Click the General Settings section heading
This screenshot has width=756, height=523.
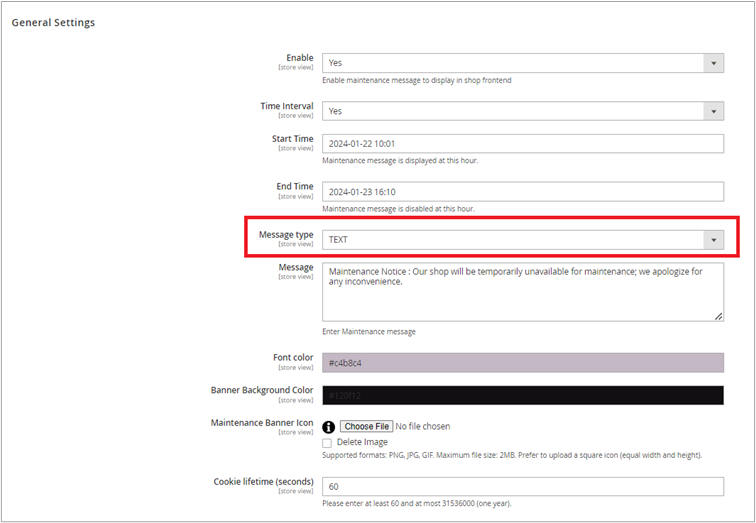pyautogui.click(x=53, y=22)
